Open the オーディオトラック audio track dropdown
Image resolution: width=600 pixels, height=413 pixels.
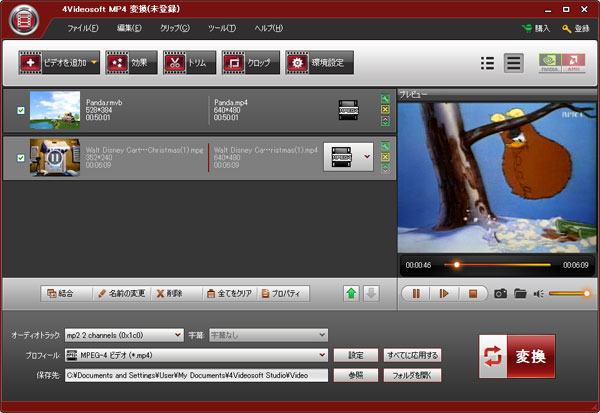tap(124, 335)
